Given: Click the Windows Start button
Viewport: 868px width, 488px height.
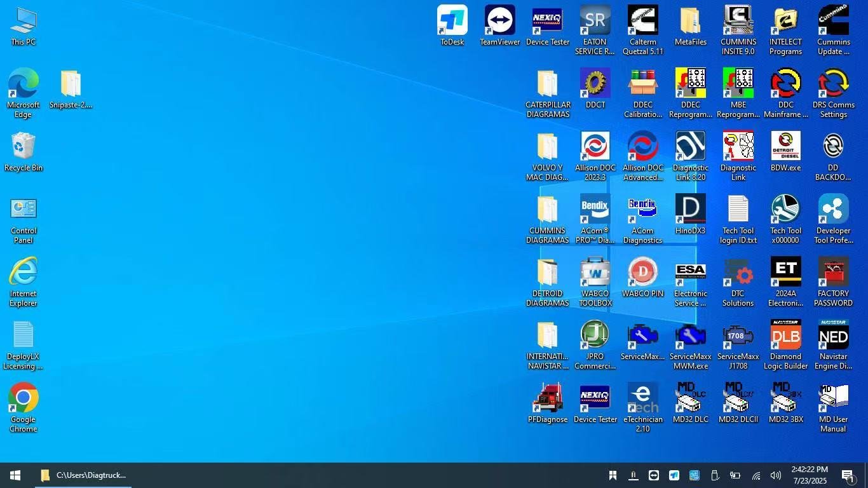Looking at the screenshot, I should click(x=15, y=475).
